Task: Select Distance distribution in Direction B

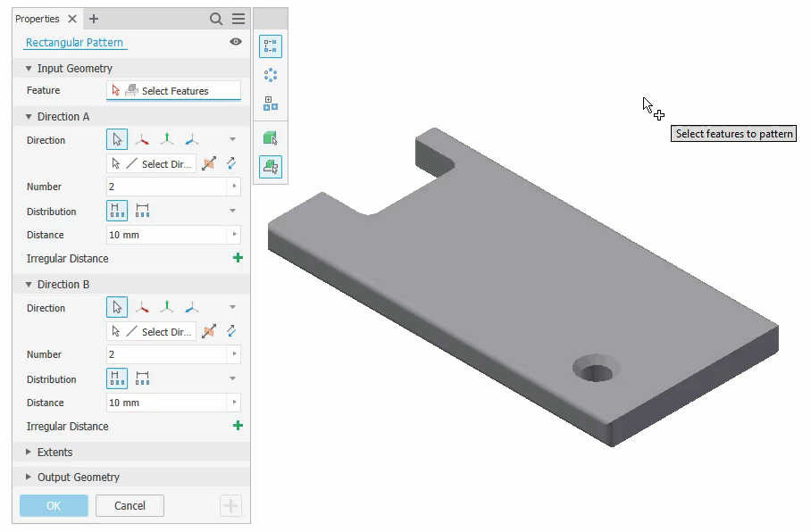Action: [x=142, y=379]
